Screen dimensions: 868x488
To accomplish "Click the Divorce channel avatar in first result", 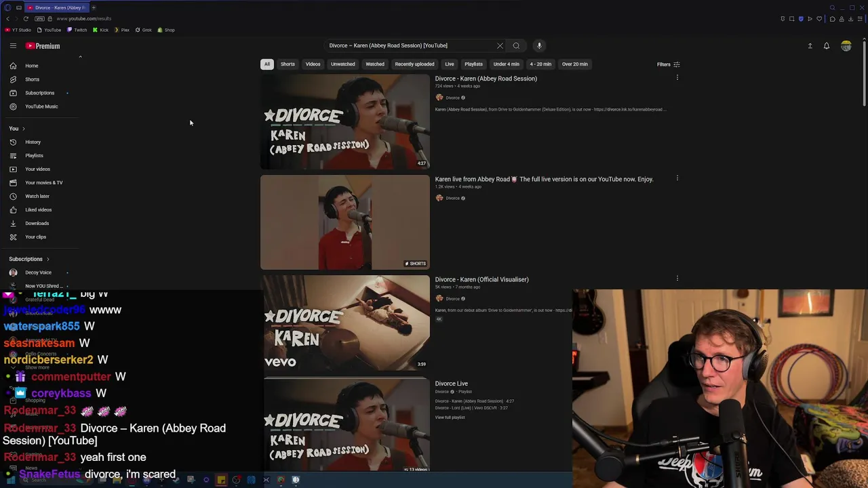I will pyautogui.click(x=439, y=98).
